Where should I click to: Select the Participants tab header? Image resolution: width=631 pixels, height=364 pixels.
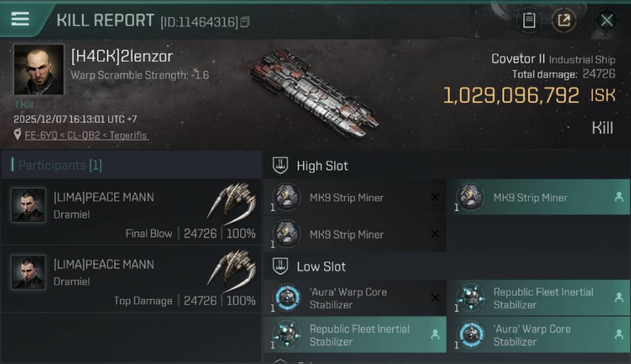click(x=60, y=165)
